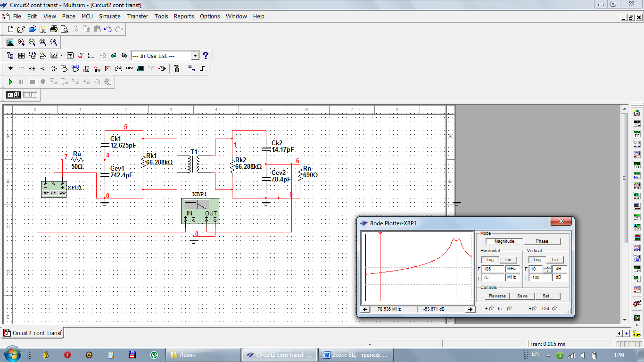Viewport: 644px width, 362px height.
Task: Place a Basic component (resistor symbol)
Action: [21, 69]
